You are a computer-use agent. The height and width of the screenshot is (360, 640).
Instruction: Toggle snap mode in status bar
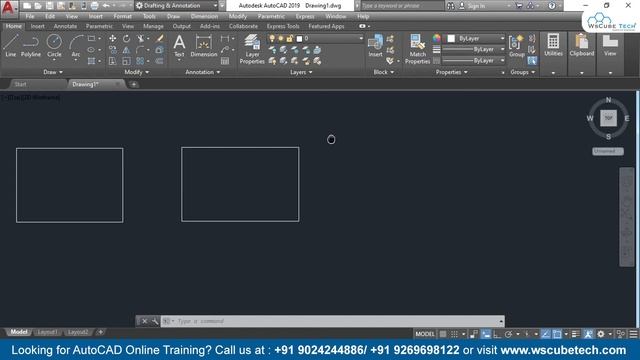pyautogui.click(x=454, y=334)
